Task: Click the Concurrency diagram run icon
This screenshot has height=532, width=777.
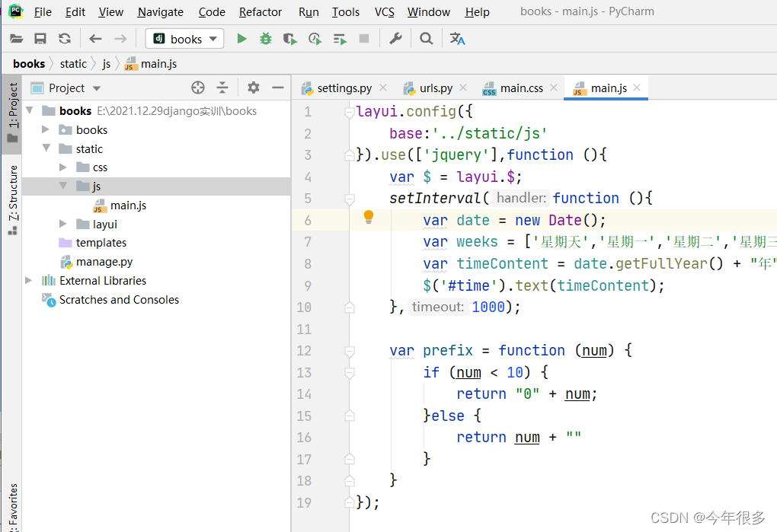Action: (340, 39)
